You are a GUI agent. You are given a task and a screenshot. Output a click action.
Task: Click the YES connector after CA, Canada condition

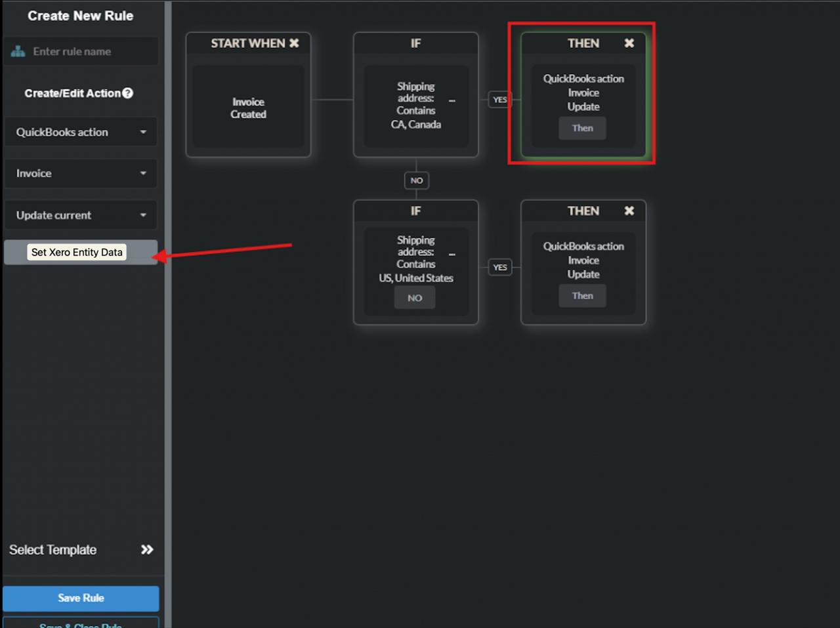click(x=500, y=100)
